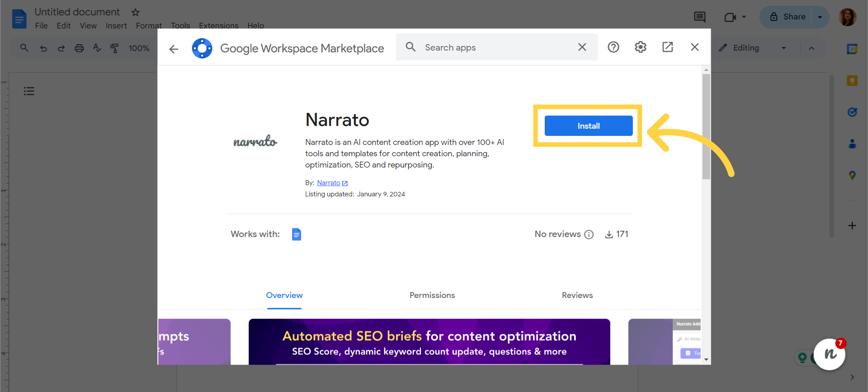Viewport: 868px width, 392px height.
Task: Open Google Keep side panel
Action: pyautogui.click(x=852, y=81)
